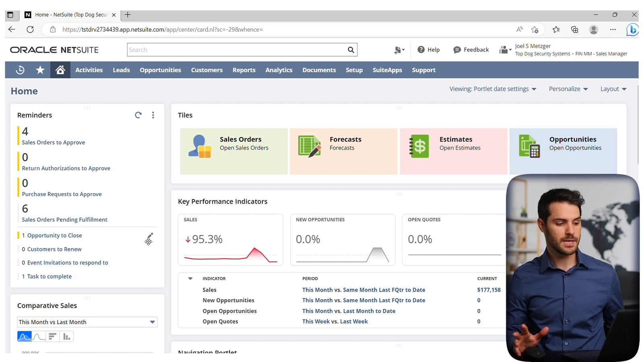Viewport: 644px width, 362px height.
Task: Open the Customers menu
Action: click(207, 70)
